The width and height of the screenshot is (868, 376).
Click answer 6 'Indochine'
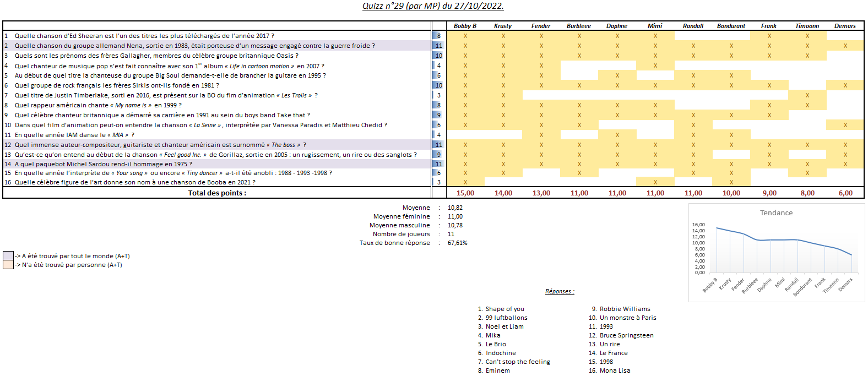click(x=501, y=353)
